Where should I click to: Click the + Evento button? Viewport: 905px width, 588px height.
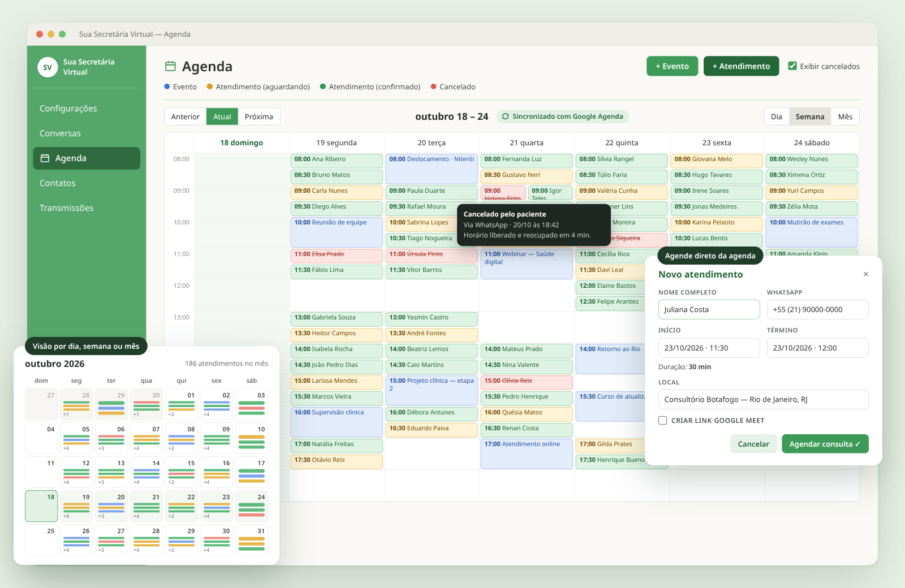tap(672, 66)
